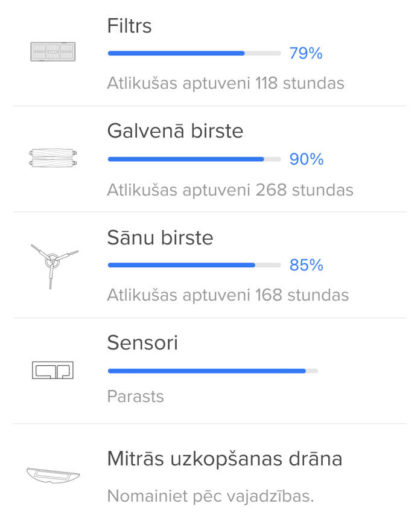This screenshot has height=527, width=420.
Task: Select the Sānu birste title
Action: (160, 238)
